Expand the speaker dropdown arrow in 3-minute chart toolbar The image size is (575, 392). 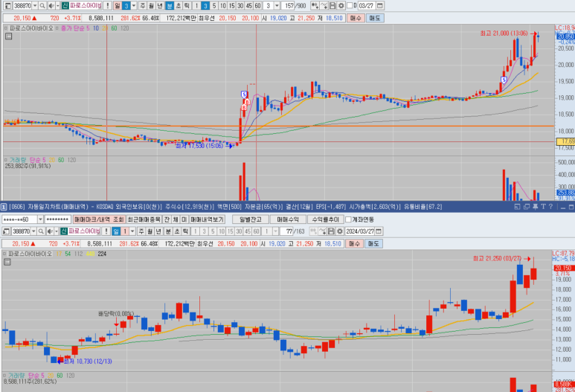pyautogui.click(x=57, y=6)
